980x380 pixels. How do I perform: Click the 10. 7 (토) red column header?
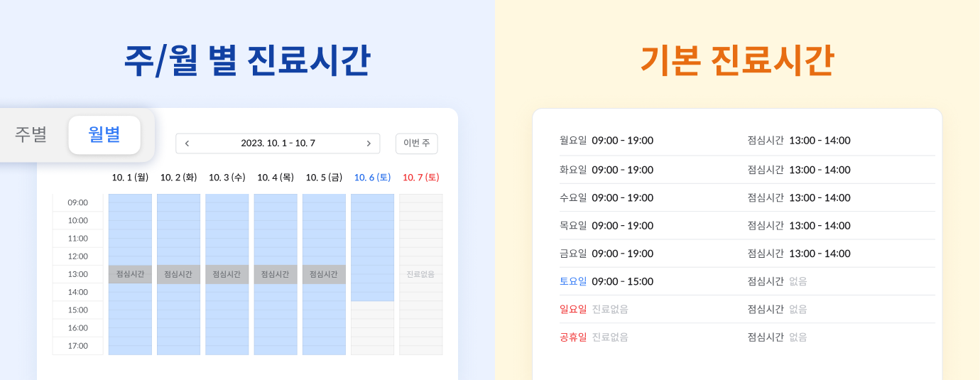420,177
